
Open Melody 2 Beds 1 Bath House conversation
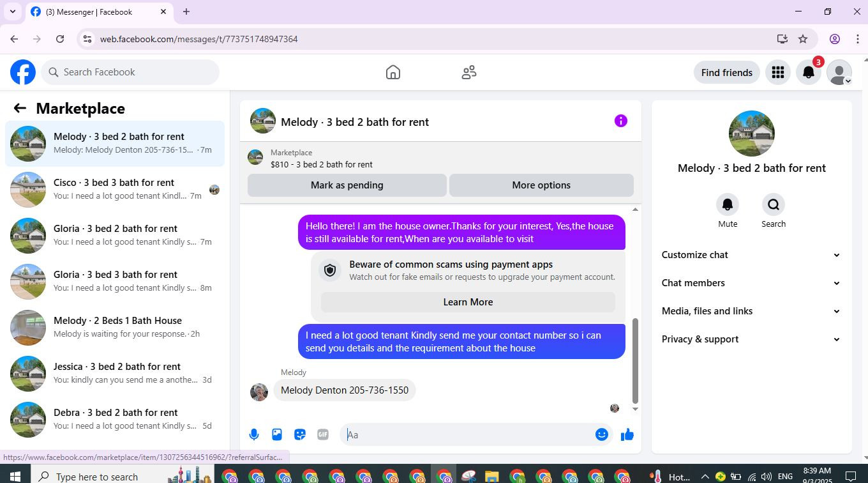(x=115, y=327)
